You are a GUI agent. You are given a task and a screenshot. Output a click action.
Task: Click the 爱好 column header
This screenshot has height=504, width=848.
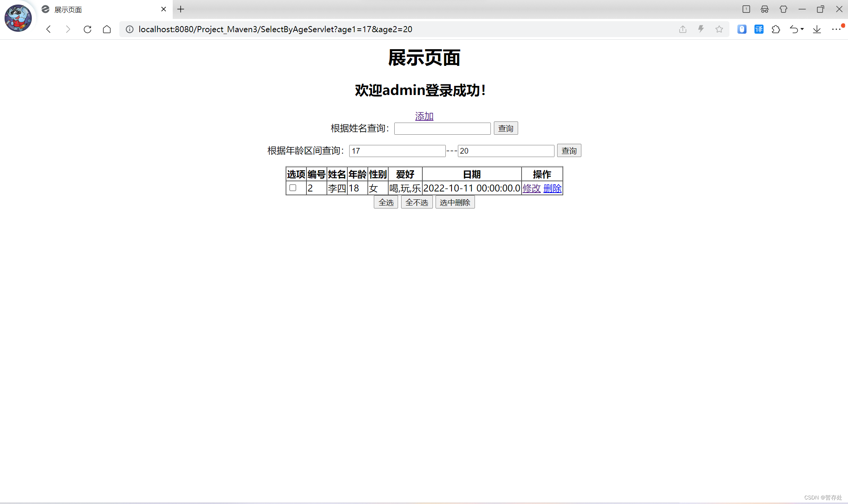(405, 174)
